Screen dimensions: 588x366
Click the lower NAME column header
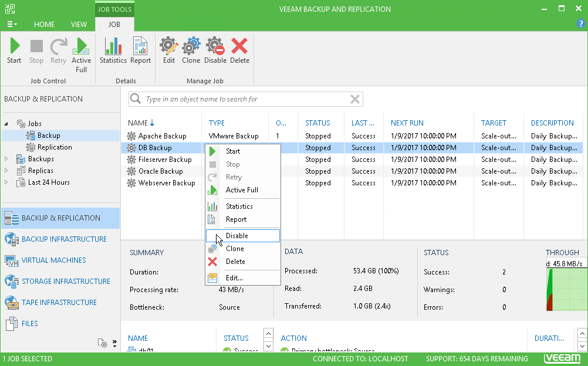(138, 338)
